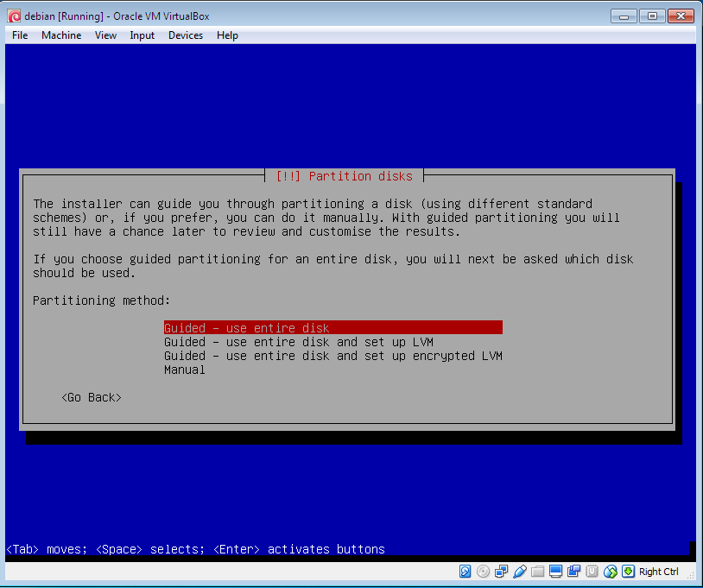Open the Devices menu
This screenshot has width=703, height=588.
186,35
